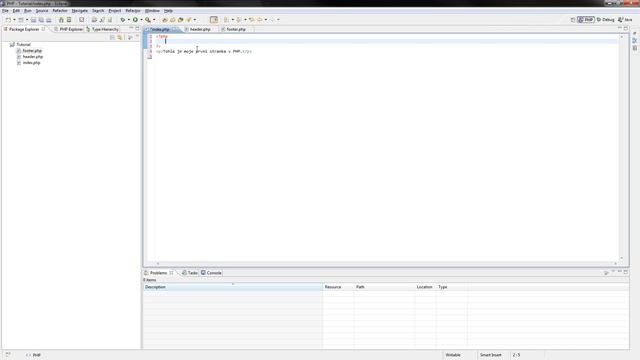
Task: Click the opening <?php line in editor
Action: pos(162,36)
